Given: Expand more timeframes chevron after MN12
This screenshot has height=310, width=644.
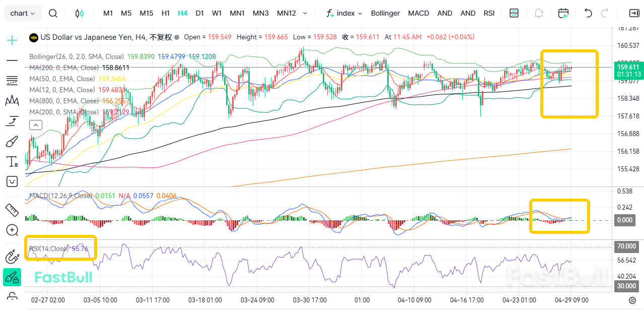Looking at the screenshot, I should coord(305,13).
